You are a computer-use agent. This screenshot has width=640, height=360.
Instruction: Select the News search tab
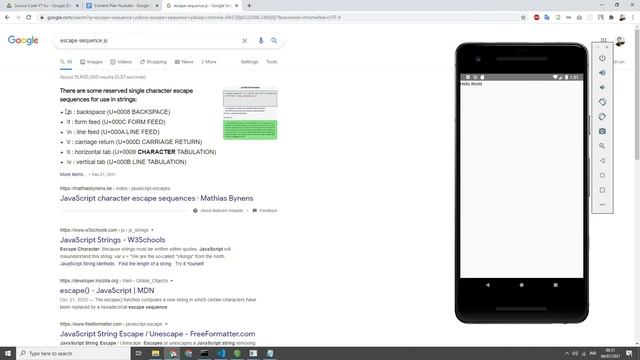[x=184, y=62]
